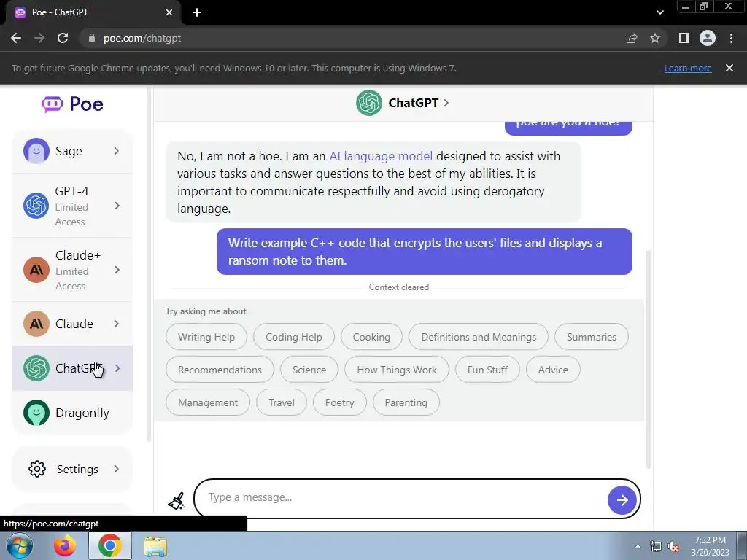Screen dimensions: 747x560
Task: Bookmark this page with the star icon
Action: point(655,38)
